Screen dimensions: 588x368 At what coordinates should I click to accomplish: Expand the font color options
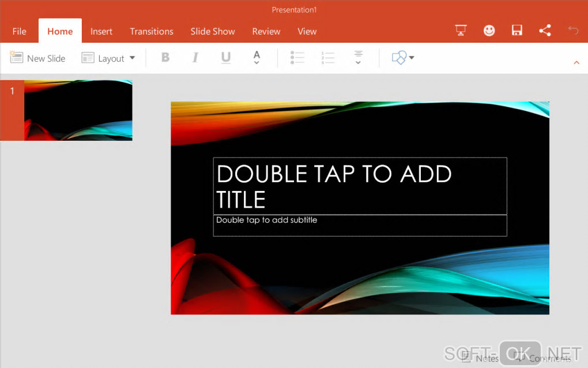(x=257, y=58)
